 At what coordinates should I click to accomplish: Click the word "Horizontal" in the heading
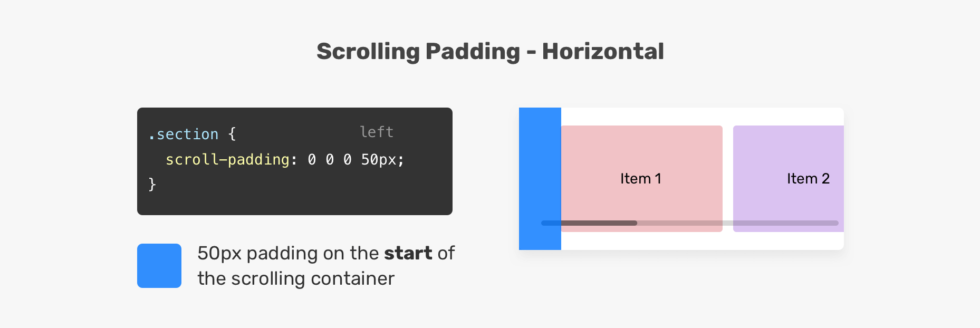602,52
